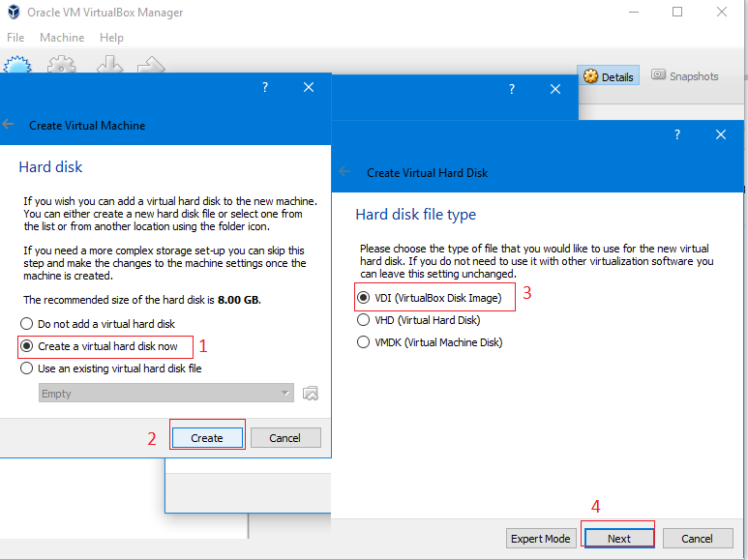Click the folder icon to browse disk file

coord(311,393)
